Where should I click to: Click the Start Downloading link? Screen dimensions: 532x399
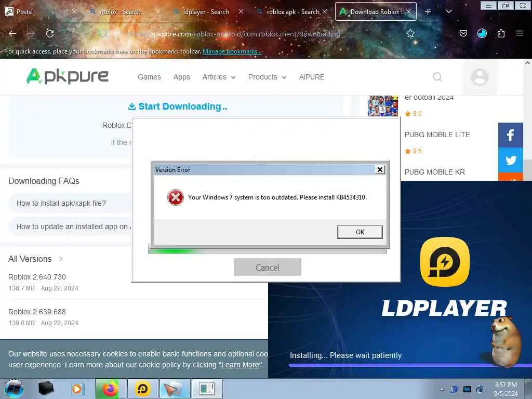point(178,107)
